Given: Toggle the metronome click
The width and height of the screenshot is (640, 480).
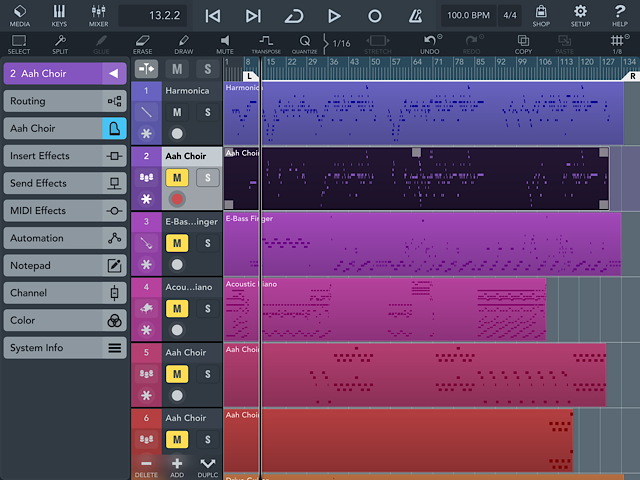Looking at the screenshot, I should click(415, 16).
